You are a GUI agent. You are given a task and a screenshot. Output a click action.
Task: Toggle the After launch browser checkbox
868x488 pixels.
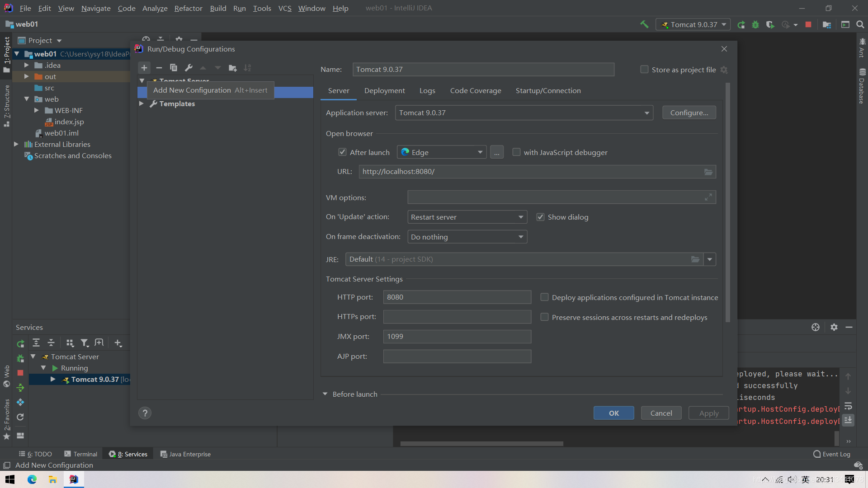point(343,152)
